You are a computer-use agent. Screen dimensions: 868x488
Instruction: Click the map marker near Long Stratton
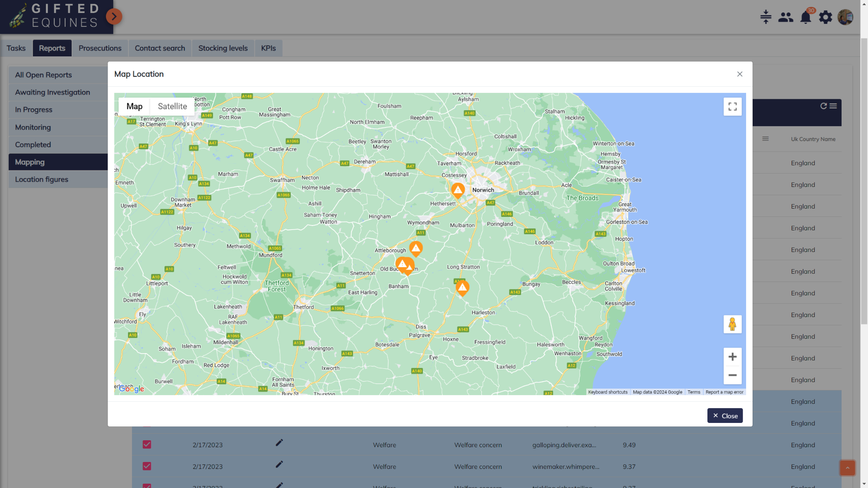click(463, 288)
